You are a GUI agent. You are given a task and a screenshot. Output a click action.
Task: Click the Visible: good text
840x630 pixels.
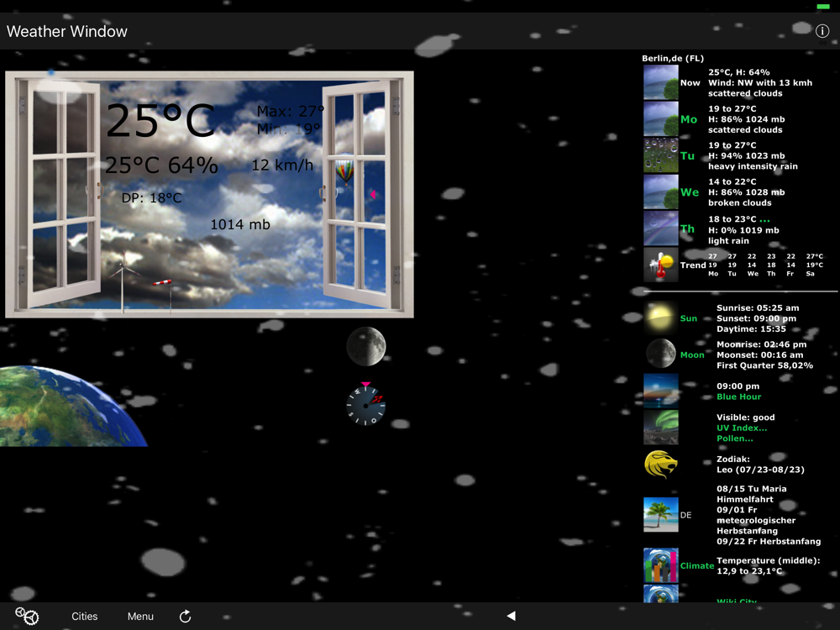(746, 417)
